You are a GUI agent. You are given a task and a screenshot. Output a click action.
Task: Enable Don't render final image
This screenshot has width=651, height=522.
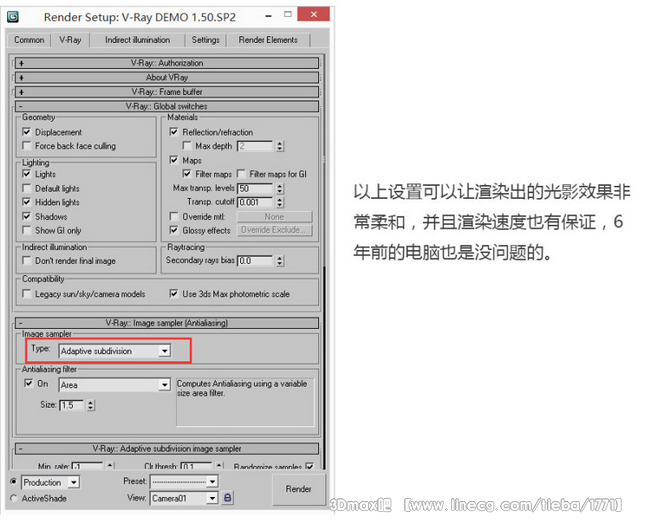click(x=27, y=261)
